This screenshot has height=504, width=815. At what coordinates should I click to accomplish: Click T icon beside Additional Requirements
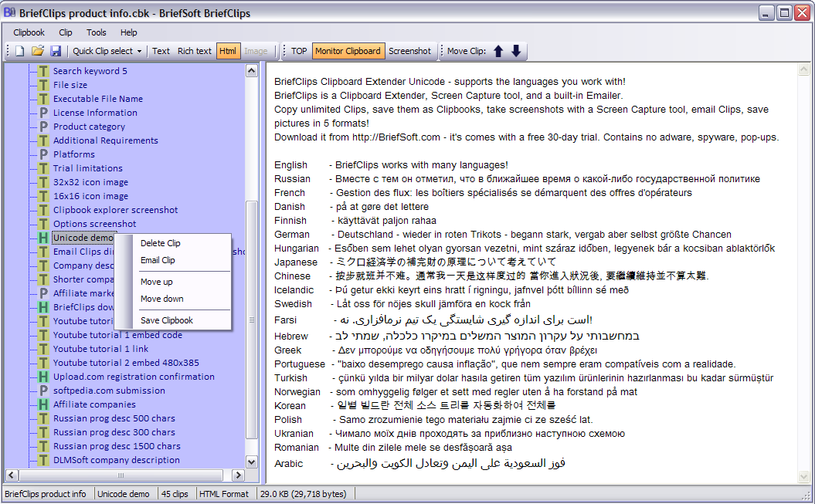tap(44, 140)
